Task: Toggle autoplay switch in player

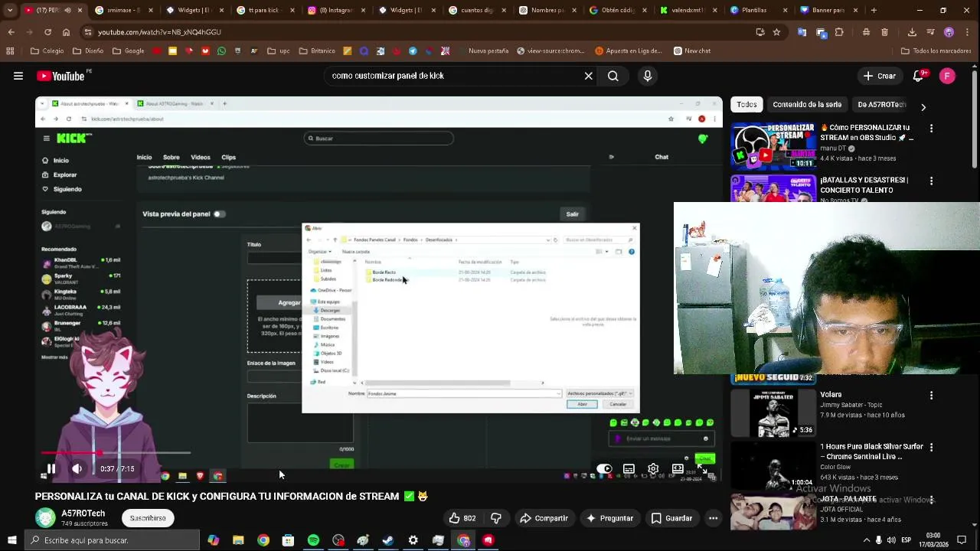Action: click(x=604, y=468)
